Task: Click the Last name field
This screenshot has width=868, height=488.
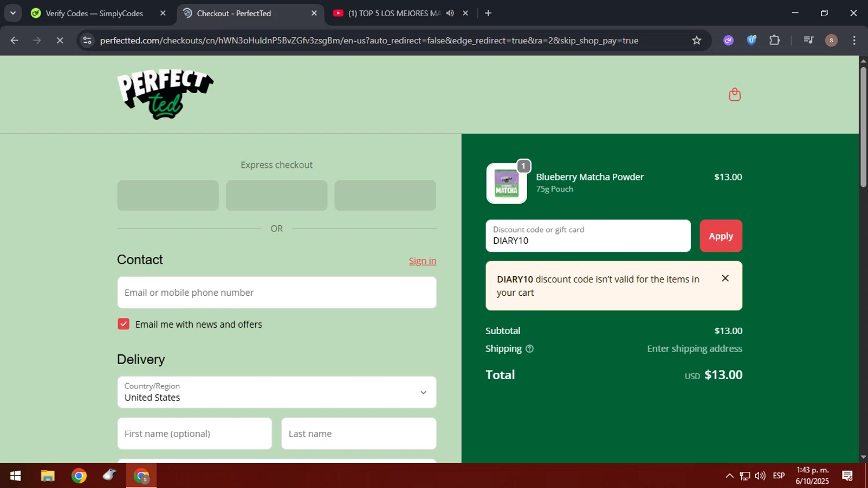Action: point(359,434)
